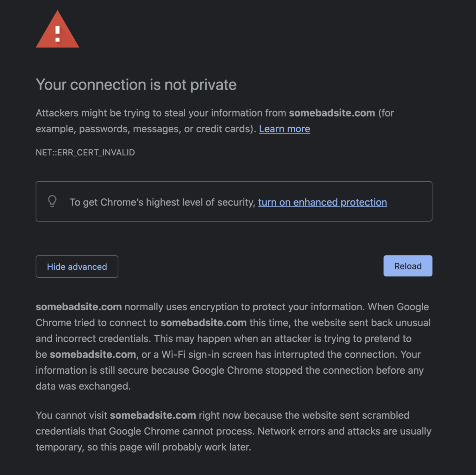
Task: Click the lightbulb icon in the security tip box
Action: [52, 201]
